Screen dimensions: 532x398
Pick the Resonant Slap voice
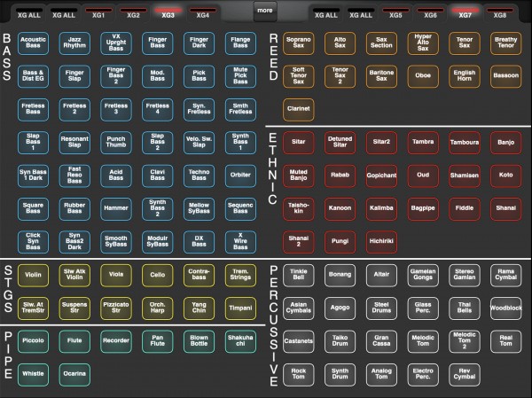74,142
